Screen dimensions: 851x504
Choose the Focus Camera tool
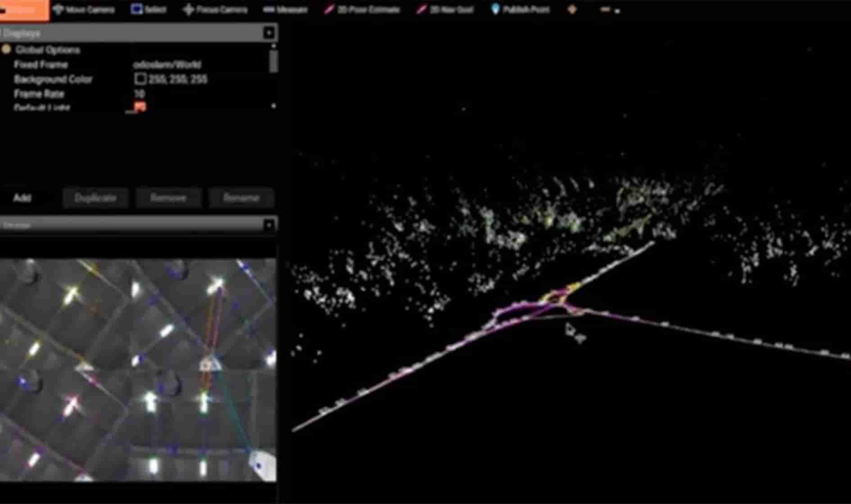click(x=216, y=9)
